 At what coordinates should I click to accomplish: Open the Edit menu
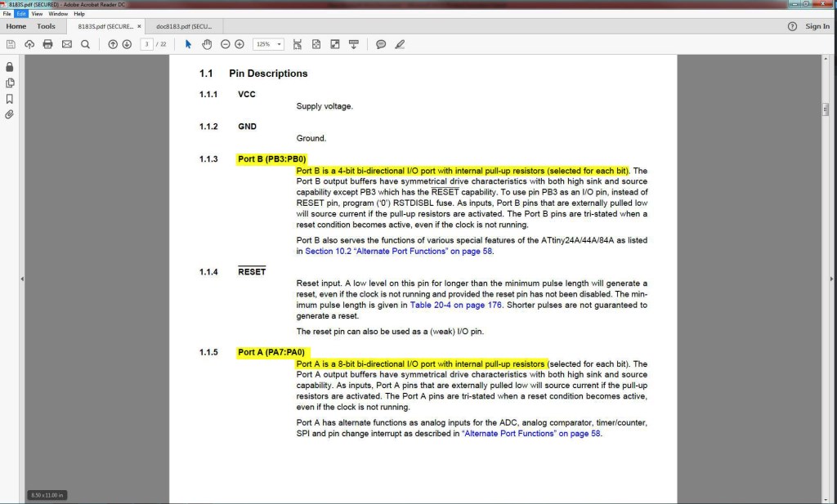[20, 14]
